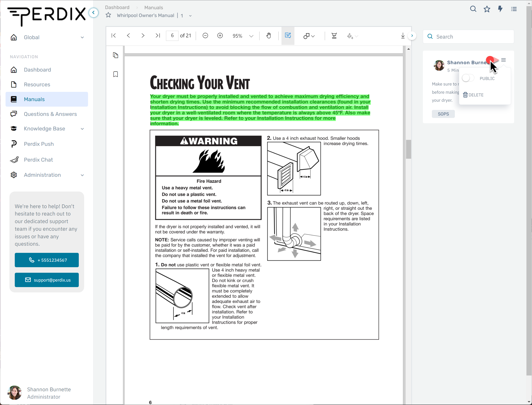Click Dashboard breadcrumb link
532x405 pixels.
click(x=117, y=7)
